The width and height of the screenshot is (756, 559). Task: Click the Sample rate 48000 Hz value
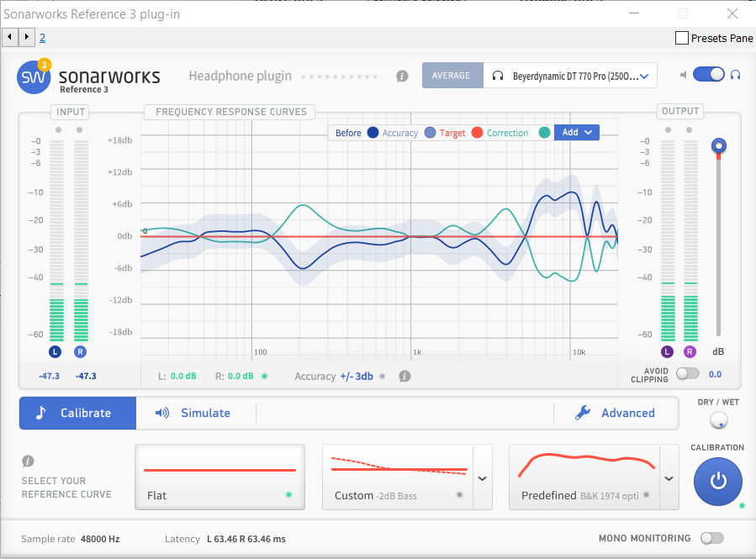pyautogui.click(x=100, y=539)
